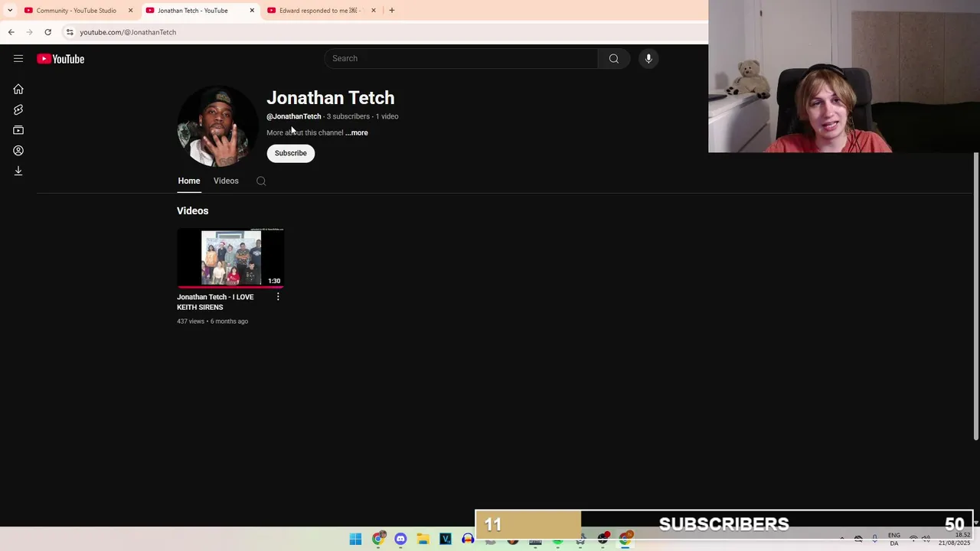Switch to Edward responded to me tab
Image resolution: width=980 pixels, height=551 pixels.
[x=320, y=11]
